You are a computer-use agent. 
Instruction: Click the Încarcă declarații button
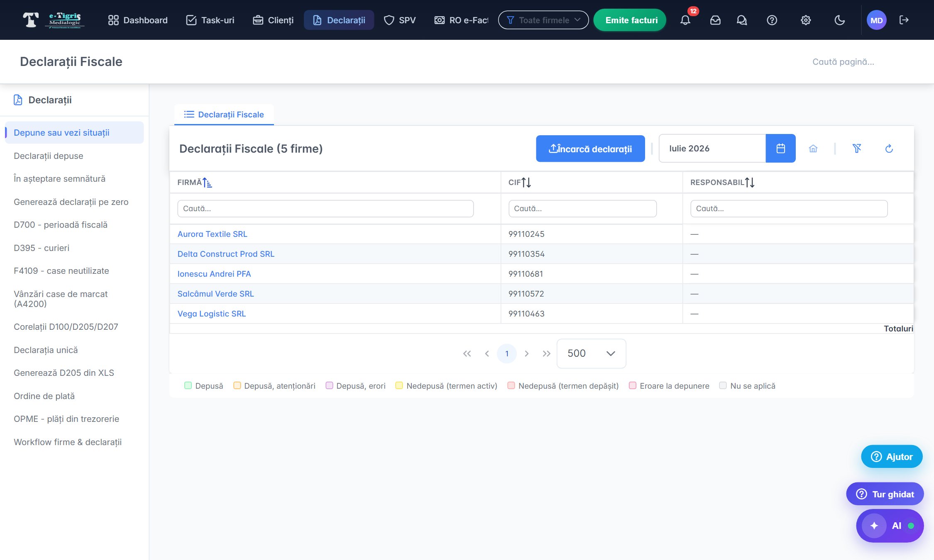[590, 149]
